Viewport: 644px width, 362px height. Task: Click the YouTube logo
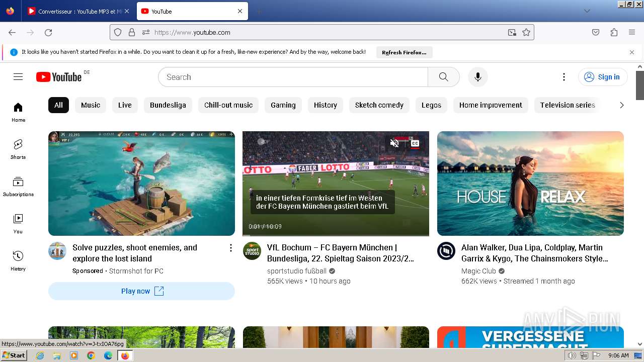click(58, 77)
